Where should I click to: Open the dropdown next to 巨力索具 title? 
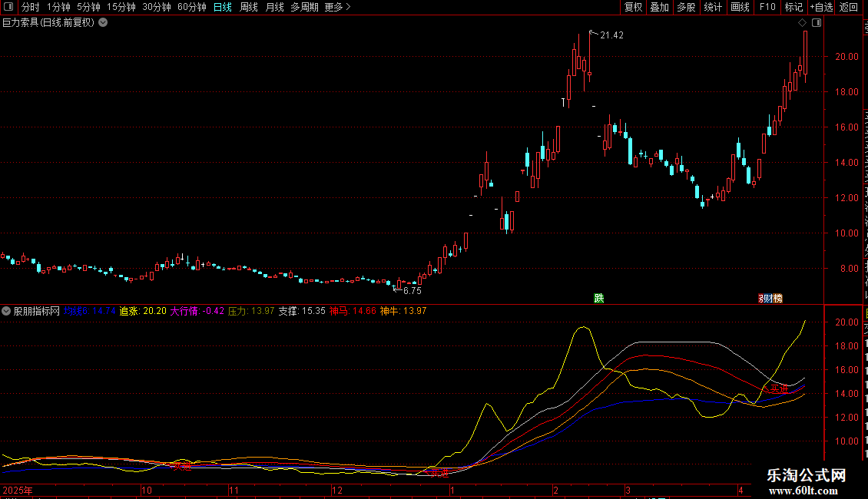click(103, 23)
